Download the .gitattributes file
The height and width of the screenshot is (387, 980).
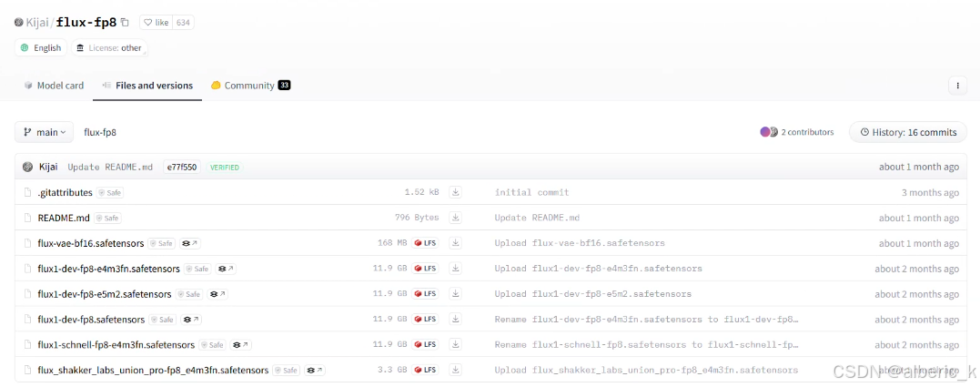click(456, 192)
